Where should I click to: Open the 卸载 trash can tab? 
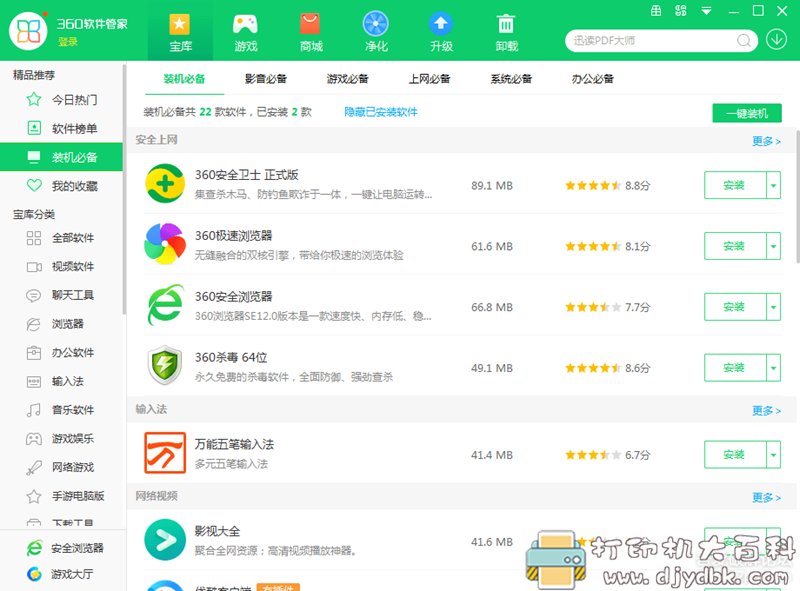click(507, 32)
